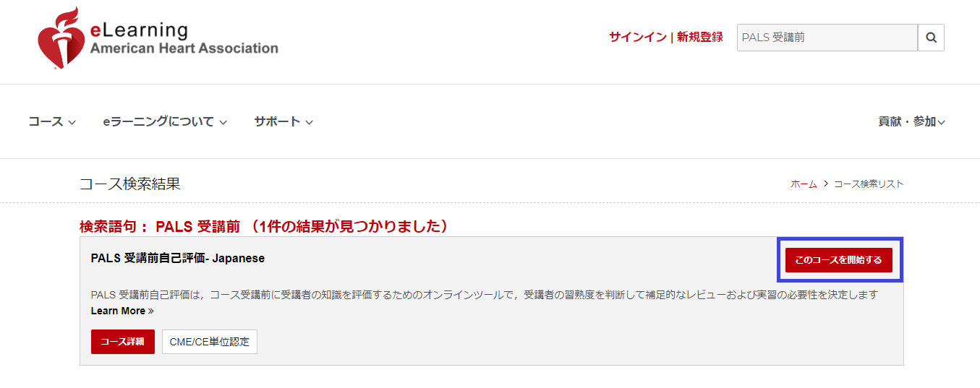
Task: Click the search field containing PALS 受講前
Action: (827, 38)
